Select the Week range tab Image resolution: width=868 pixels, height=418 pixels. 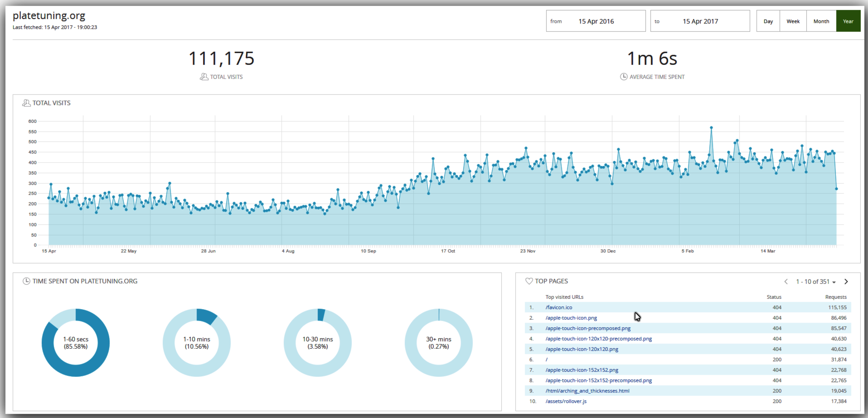(793, 21)
